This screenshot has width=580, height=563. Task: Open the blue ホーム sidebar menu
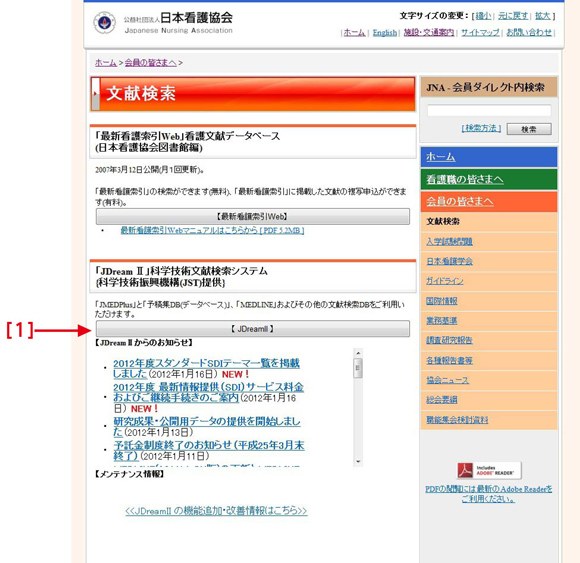tap(489, 157)
